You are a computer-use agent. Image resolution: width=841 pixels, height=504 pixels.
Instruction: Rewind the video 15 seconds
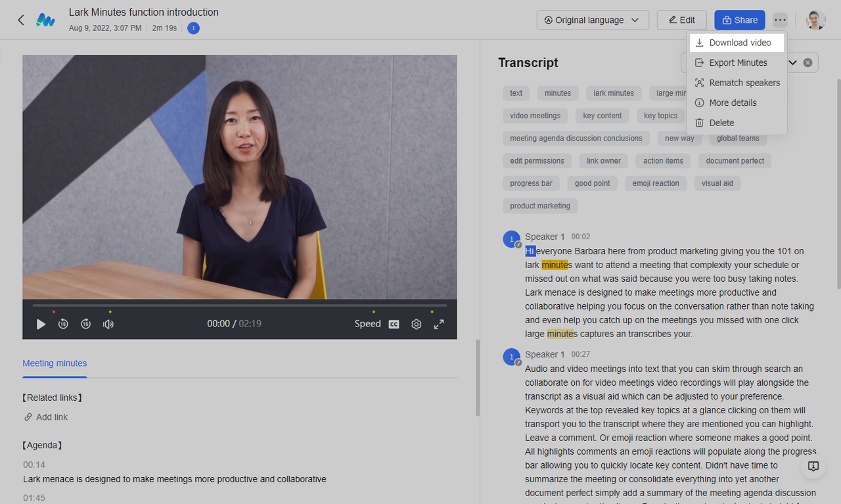[63, 324]
